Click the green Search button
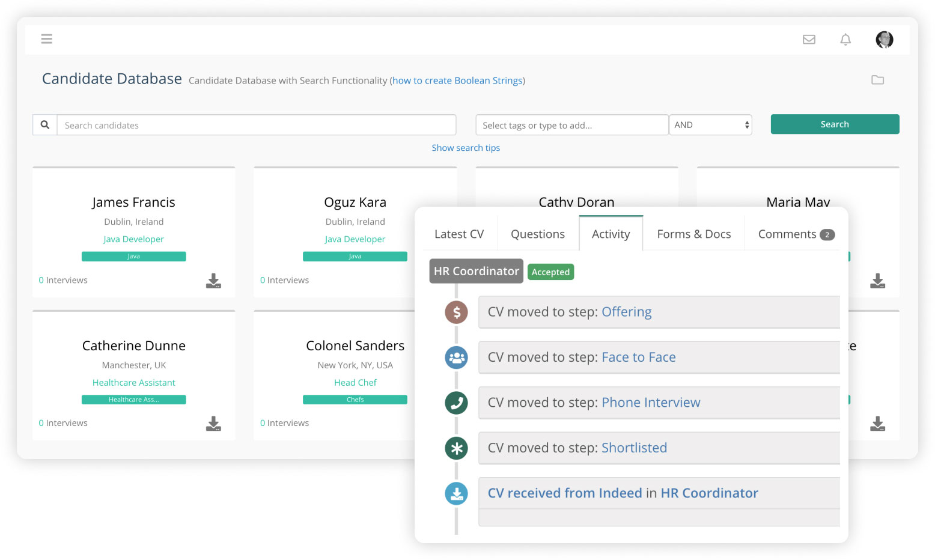This screenshot has height=560, width=935. pos(835,124)
